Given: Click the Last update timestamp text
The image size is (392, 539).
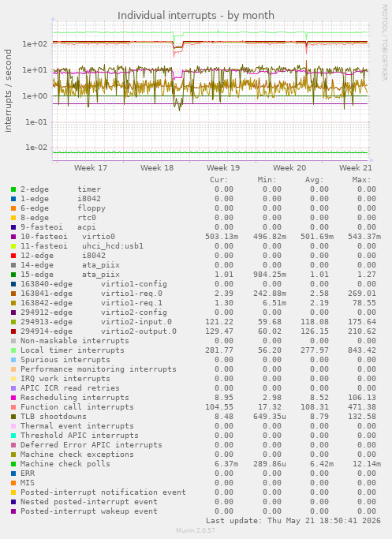Looking at the screenshot, I should pos(293,520).
